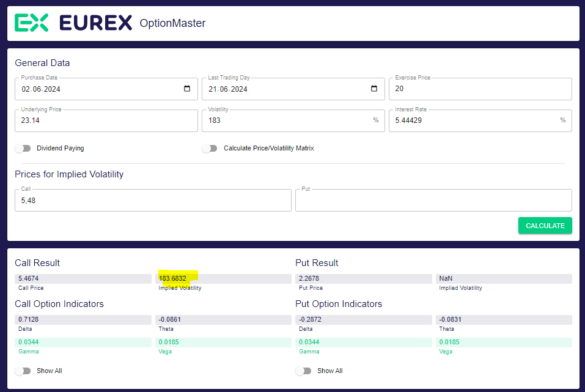This screenshot has width=585, height=392.
Task: Click the Call Option Indicators heading
Action: pos(59,304)
